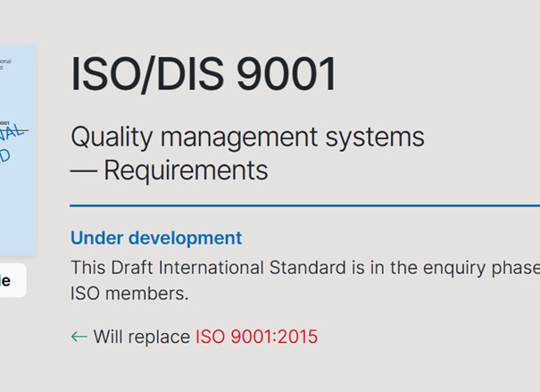Image resolution: width=540 pixels, height=392 pixels.
Task: Open the ISO 9001:2015 link
Action: click(x=256, y=337)
